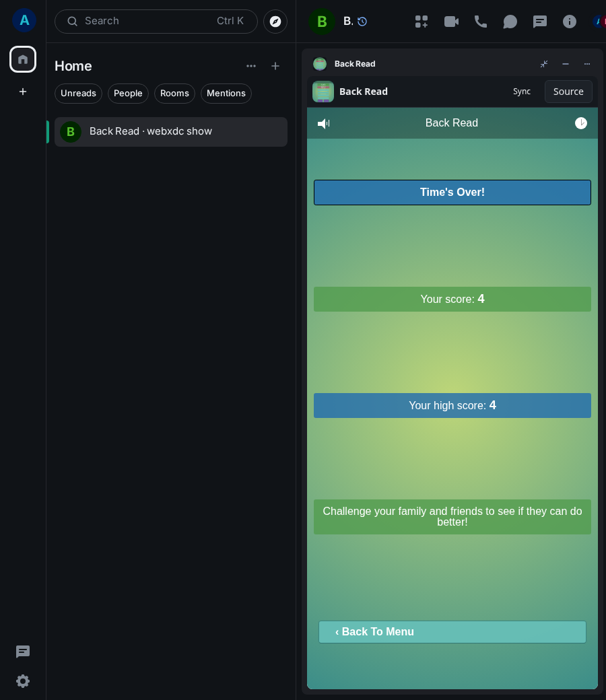Click the "Your score: 4" text
The height and width of the screenshot is (700, 606).
(x=452, y=299)
